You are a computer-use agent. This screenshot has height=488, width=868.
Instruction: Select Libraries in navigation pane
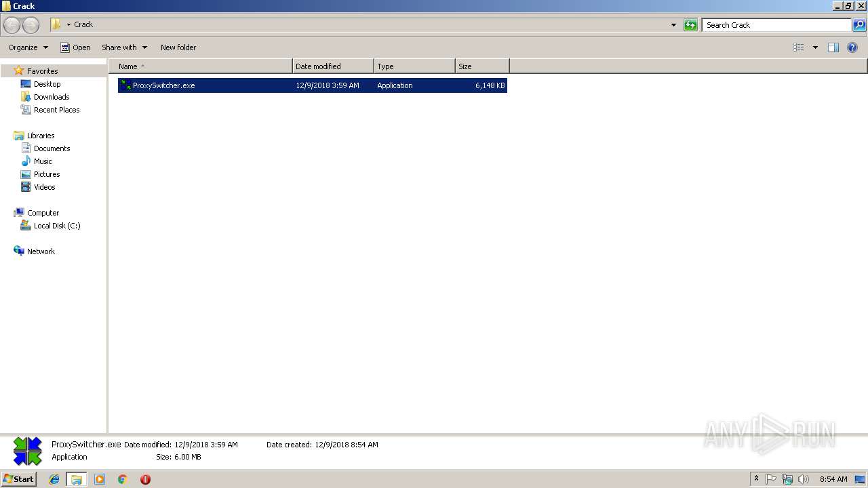tap(40, 136)
